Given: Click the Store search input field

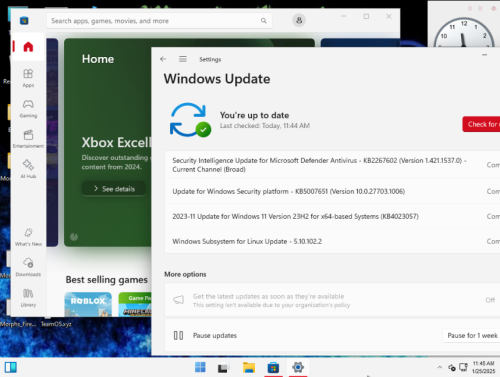Looking at the screenshot, I should click(159, 21).
